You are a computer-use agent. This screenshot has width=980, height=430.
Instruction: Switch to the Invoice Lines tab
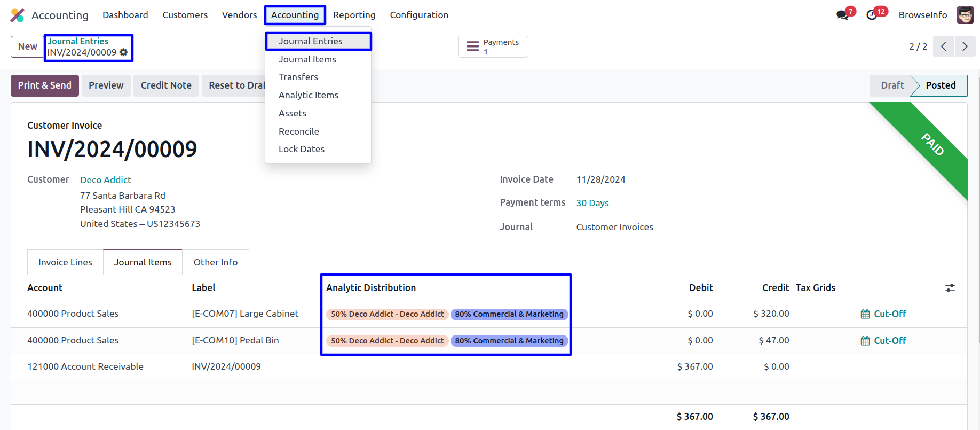(x=65, y=262)
